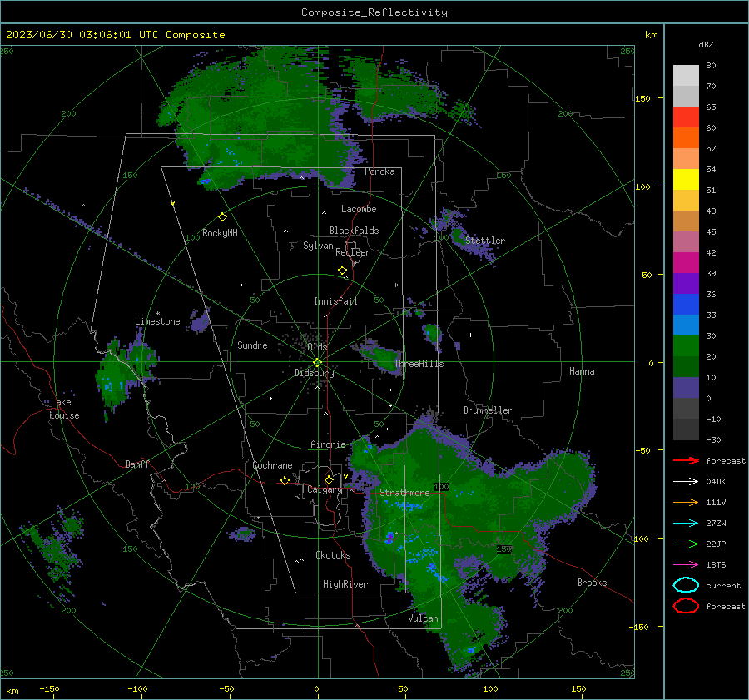The image size is (749, 700).
Task: Click the green 22JP arrow legend icon
Action: pyautogui.click(x=686, y=544)
